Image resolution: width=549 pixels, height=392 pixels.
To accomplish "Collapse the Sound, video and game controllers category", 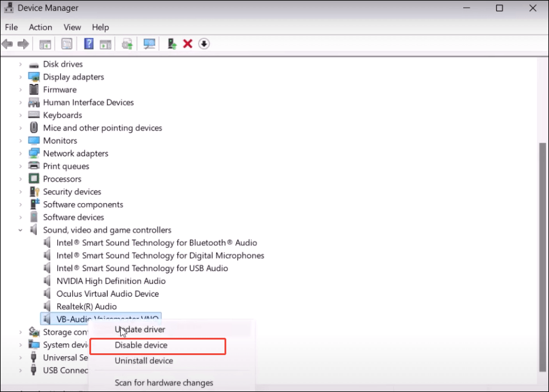I will coord(22,230).
